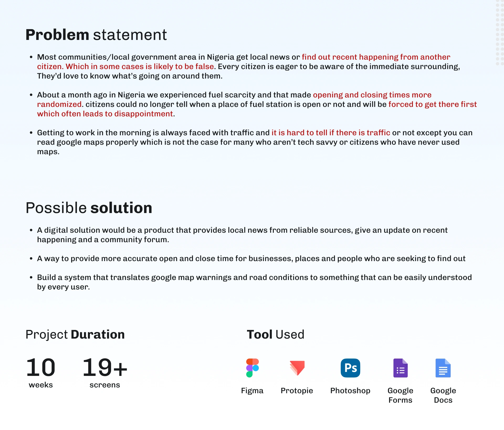Select Possible solution section heading
The width and height of the screenshot is (504, 430).
(90, 209)
